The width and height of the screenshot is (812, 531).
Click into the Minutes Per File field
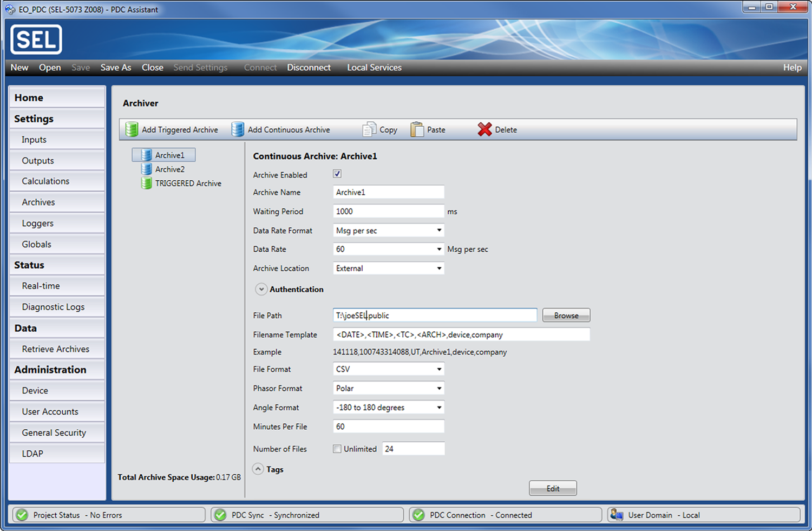click(389, 427)
